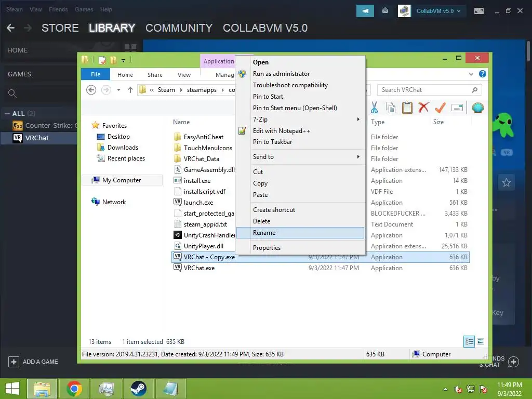Select VRChat in Steam games list

[38, 138]
